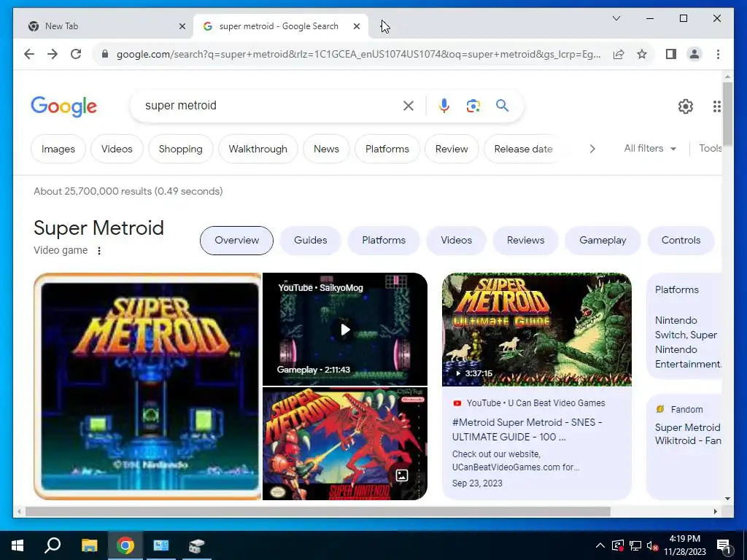Apply the Platforms filter chip
The width and height of the screenshot is (747, 560).
[387, 149]
